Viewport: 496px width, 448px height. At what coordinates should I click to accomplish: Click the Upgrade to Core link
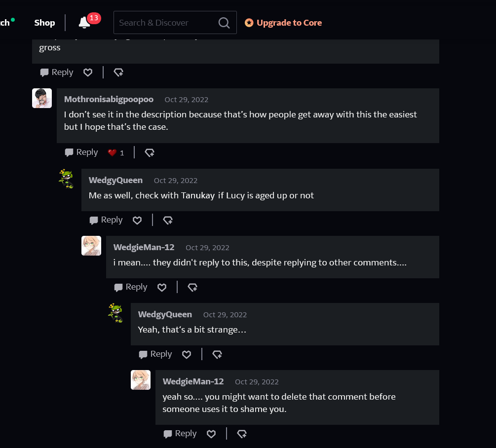284,23
